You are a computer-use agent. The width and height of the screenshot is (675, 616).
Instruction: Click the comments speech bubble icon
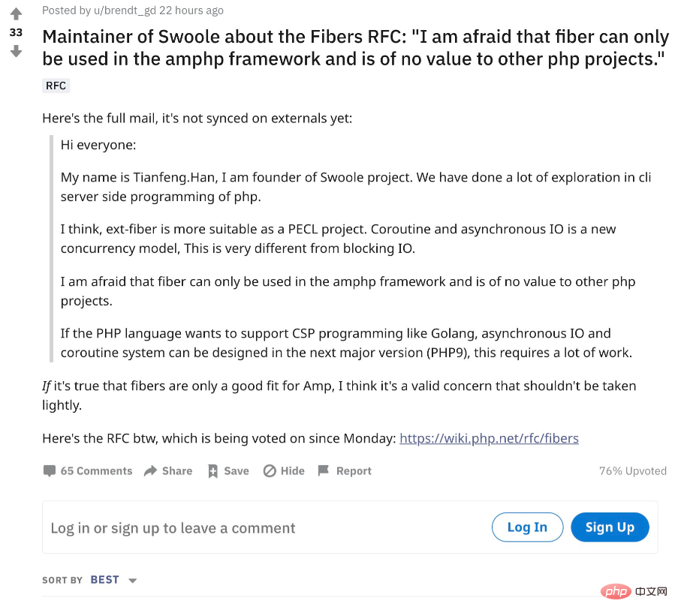pos(50,471)
